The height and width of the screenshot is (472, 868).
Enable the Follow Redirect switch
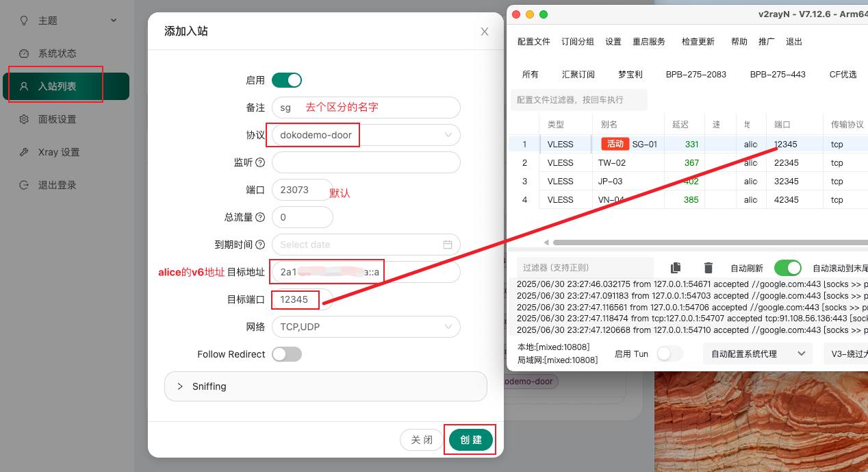point(286,354)
